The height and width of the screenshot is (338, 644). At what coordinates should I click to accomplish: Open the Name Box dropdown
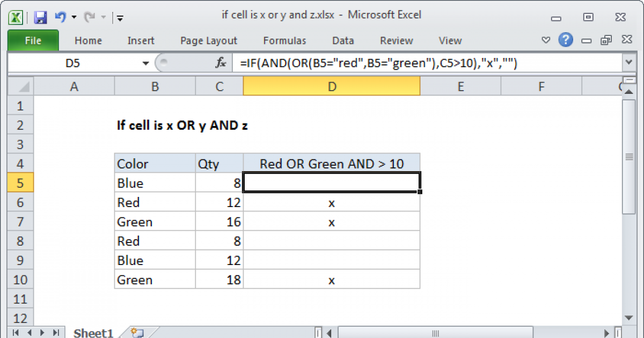click(x=145, y=63)
